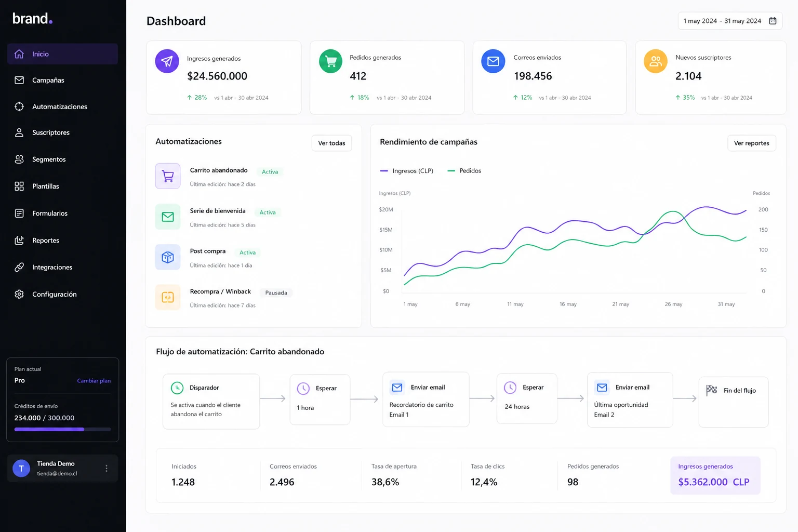Viewport: 798px width, 532px height.
Task: Click the Iniciados 1.248 value
Action: [183, 482]
